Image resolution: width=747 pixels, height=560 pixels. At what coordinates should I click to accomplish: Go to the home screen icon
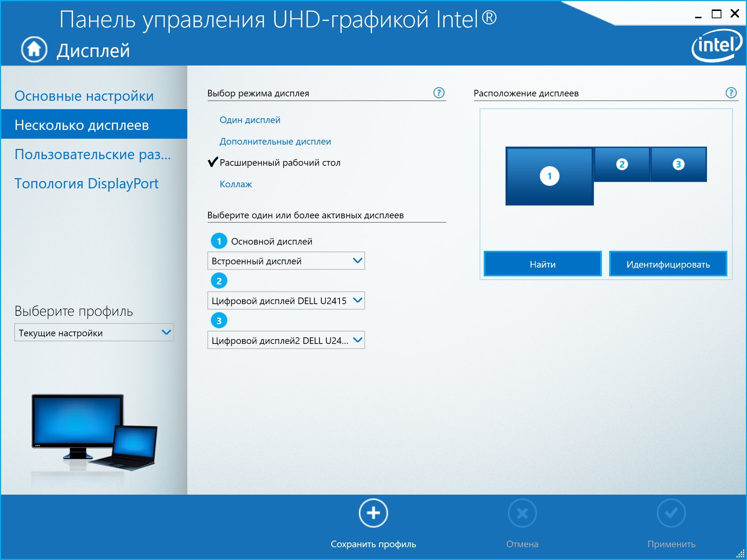(x=34, y=49)
